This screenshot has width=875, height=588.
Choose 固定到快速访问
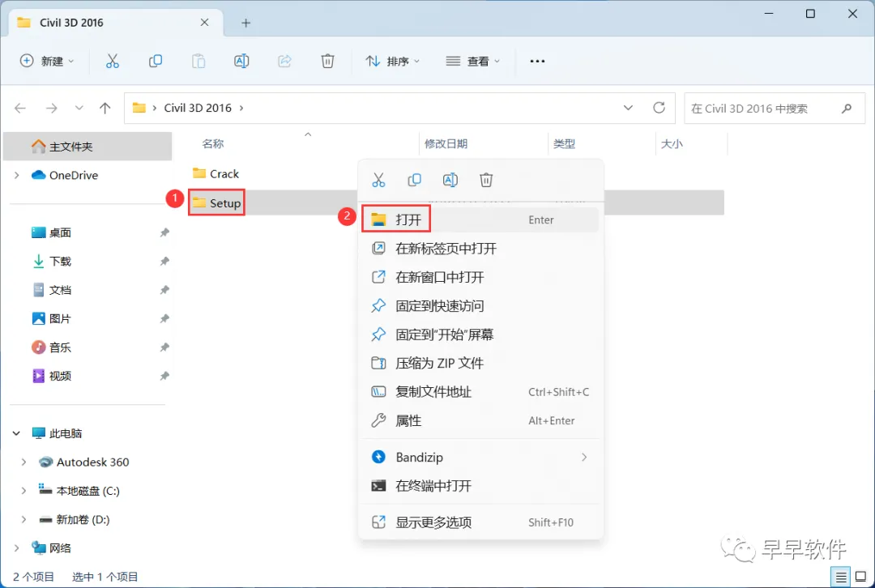click(480, 305)
